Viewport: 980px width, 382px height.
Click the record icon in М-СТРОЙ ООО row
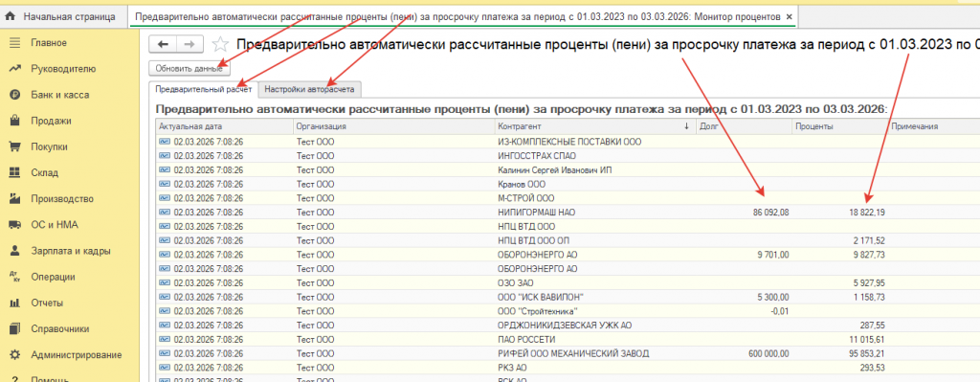[x=165, y=198]
